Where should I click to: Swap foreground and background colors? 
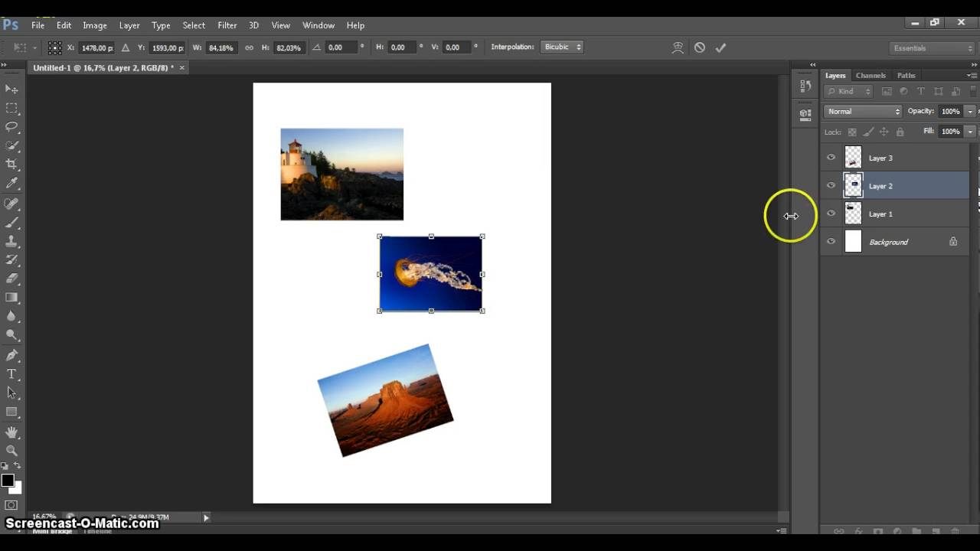coord(18,466)
